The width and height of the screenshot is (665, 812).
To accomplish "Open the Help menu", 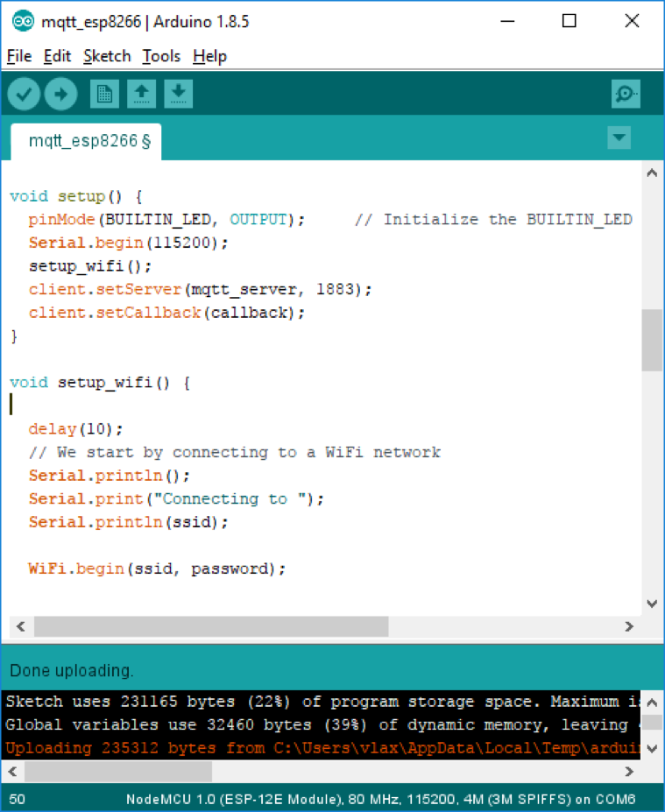I will tap(209, 56).
